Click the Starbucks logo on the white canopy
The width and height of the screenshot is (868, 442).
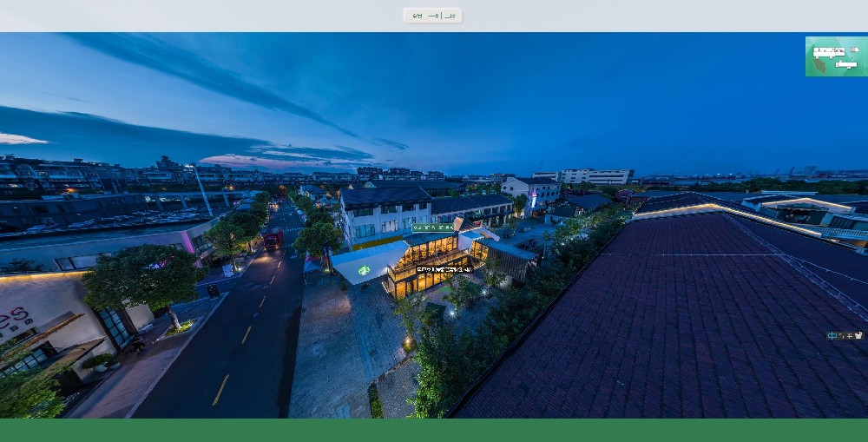coord(365,270)
